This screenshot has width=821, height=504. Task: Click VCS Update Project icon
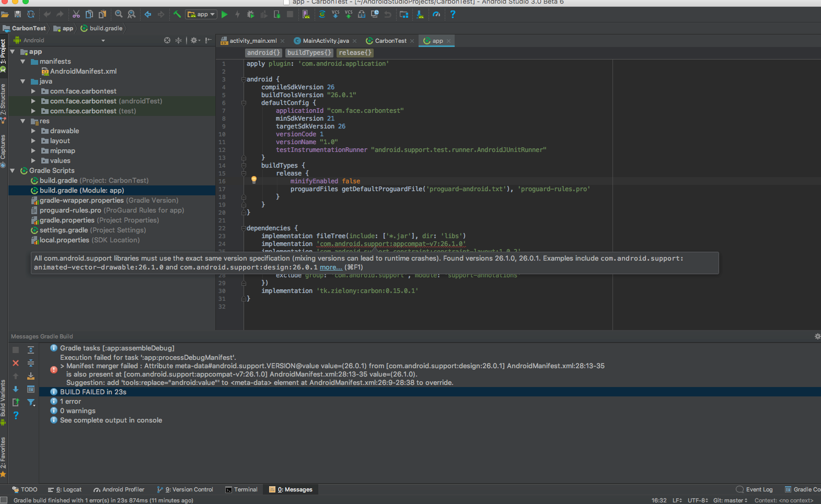(336, 14)
